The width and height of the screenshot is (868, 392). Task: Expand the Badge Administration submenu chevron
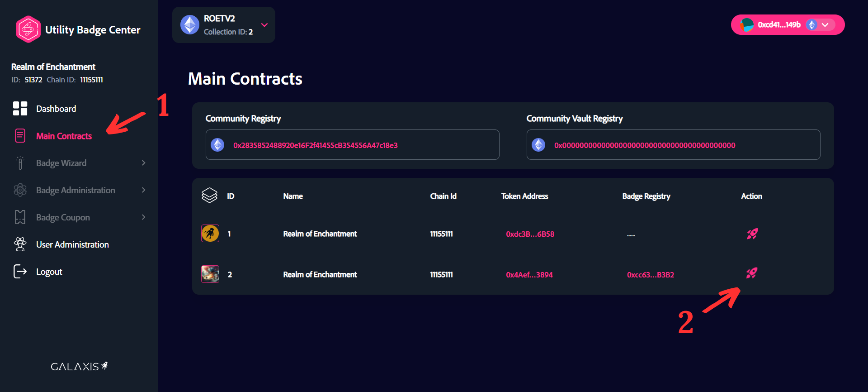click(143, 190)
